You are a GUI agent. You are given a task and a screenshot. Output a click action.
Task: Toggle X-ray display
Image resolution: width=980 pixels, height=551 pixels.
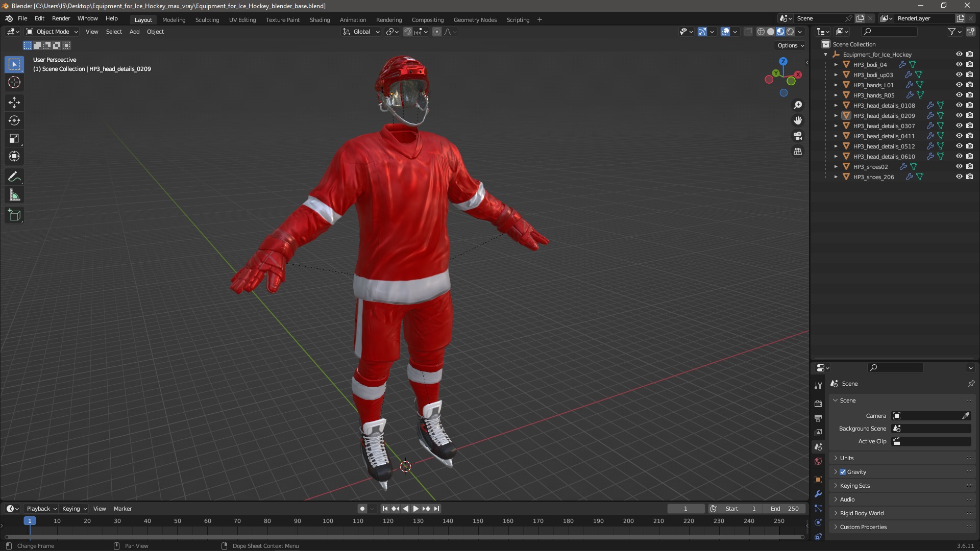click(x=748, y=32)
